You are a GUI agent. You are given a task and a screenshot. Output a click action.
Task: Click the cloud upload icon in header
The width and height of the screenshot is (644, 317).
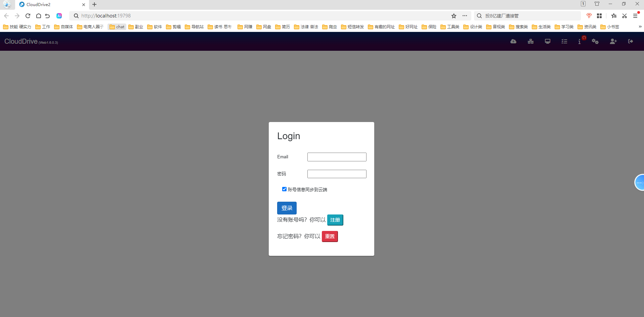coord(513,41)
